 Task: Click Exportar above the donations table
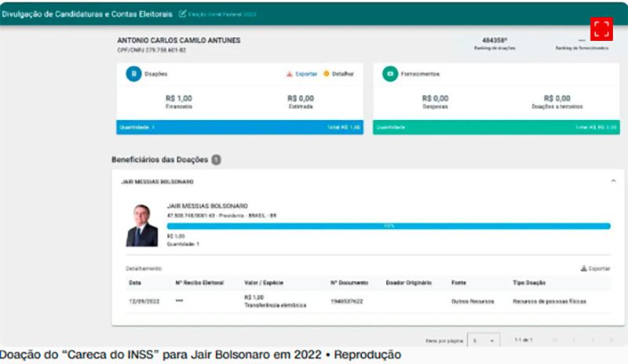pos(599,268)
